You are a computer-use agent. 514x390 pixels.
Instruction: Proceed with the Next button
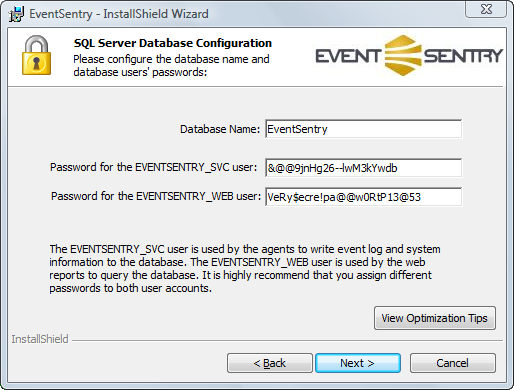(x=358, y=363)
